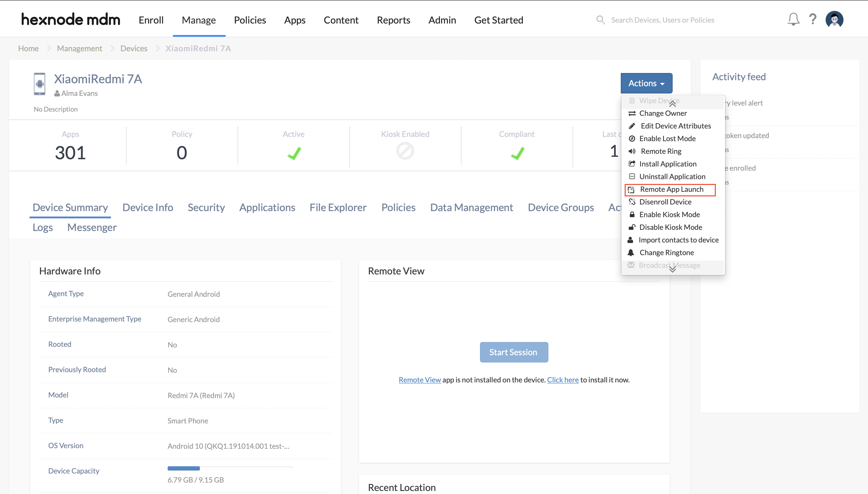
Task: Click the Change Ringtone bell icon
Action: 630,252
